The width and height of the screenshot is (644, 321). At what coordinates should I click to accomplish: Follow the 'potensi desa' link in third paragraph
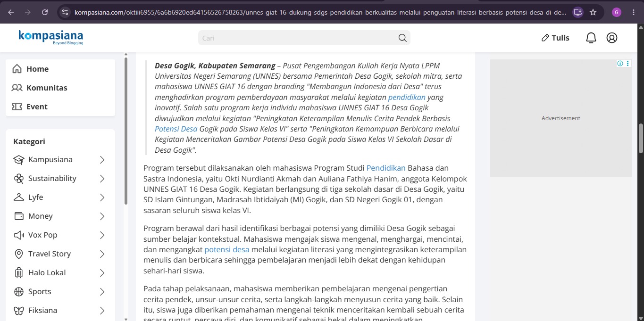(x=227, y=249)
